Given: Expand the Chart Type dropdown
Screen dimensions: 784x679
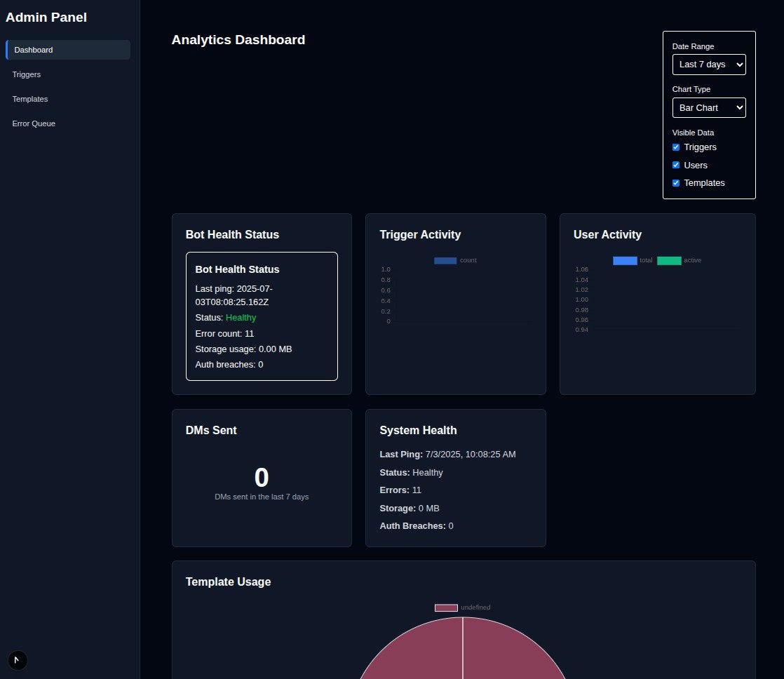Looking at the screenshot, I should 708,108.
